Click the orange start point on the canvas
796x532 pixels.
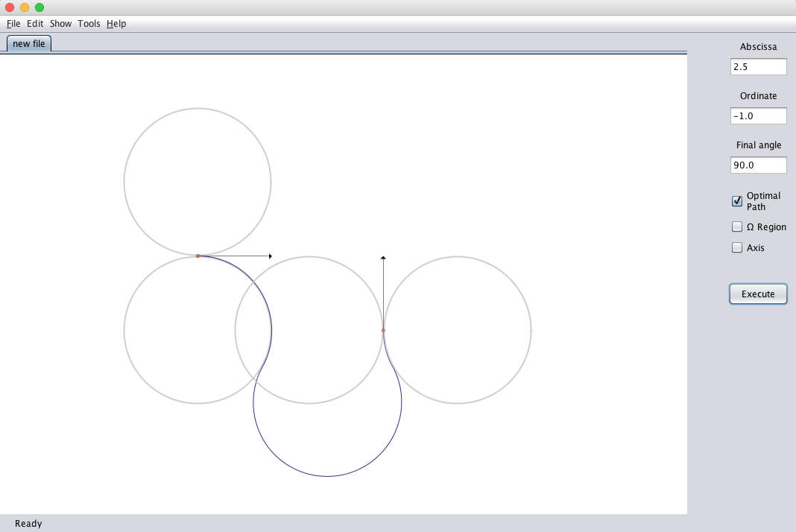[x=198, y=256]
